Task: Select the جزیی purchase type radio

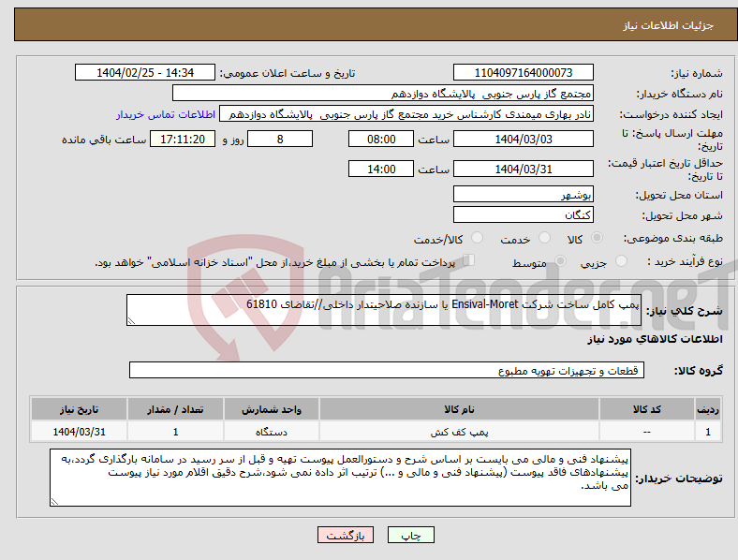Action: click(x=621, y=260)
